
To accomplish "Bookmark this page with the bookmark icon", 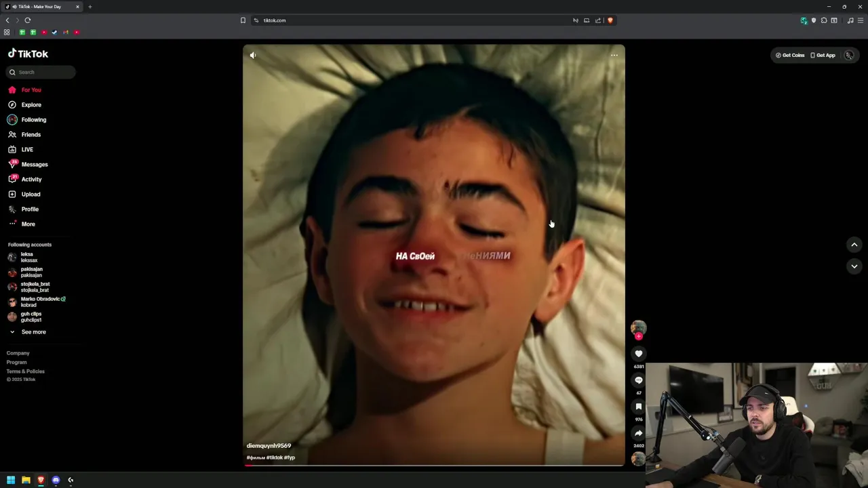I will tap(243, 20).
